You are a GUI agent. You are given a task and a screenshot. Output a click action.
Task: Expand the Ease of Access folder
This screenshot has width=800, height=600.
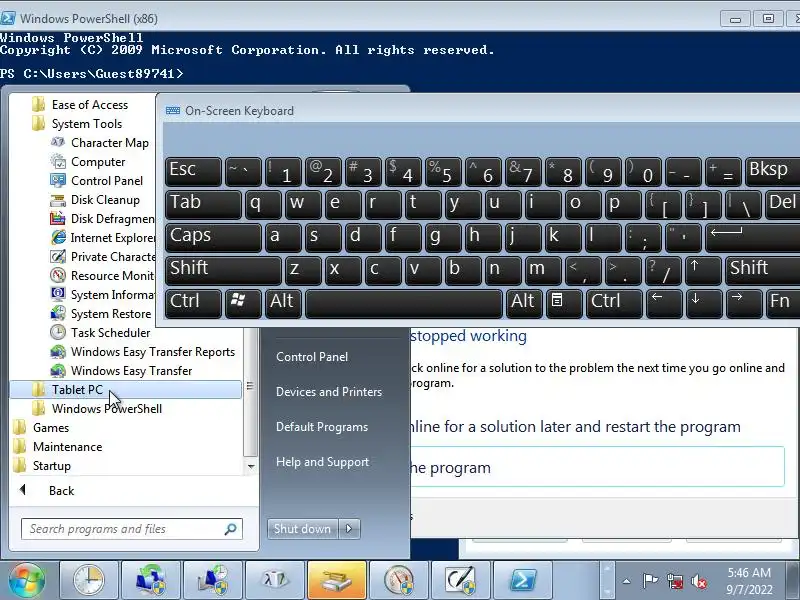[x=80, y=105]
